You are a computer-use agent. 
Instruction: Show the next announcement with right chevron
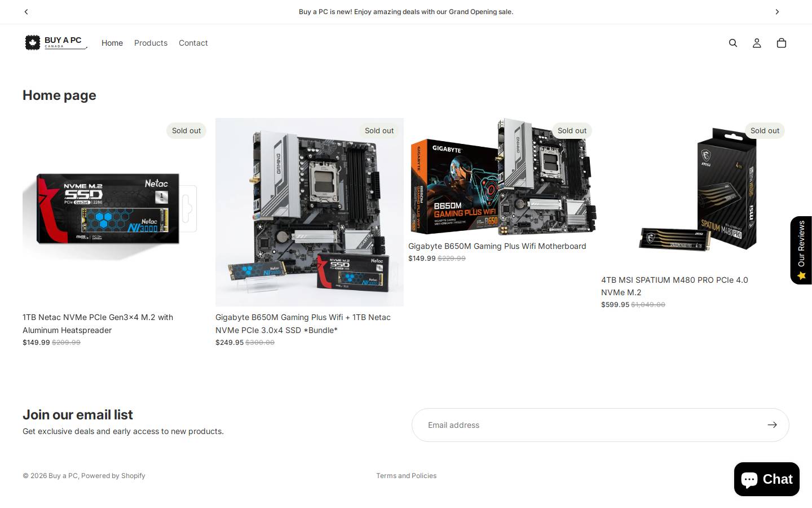(777, 12)
